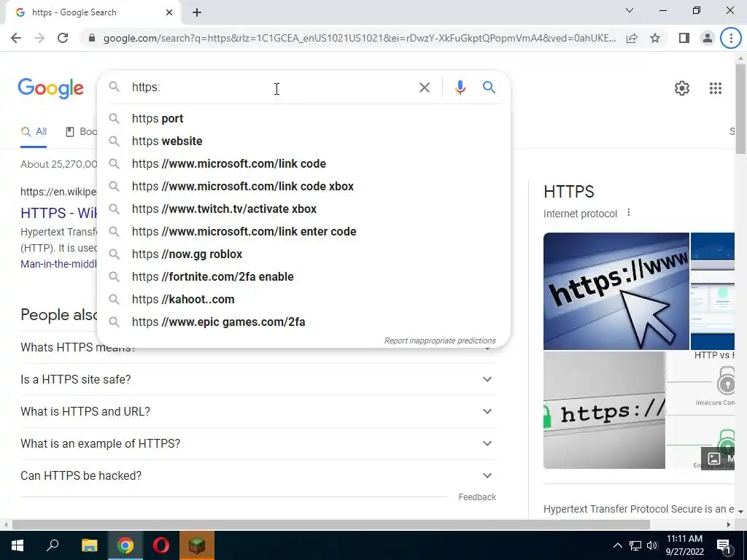Choose suggestion epic games.com/2fa
Screen dimensions: 747x560
pyautogui.click(x=303, y=322)
